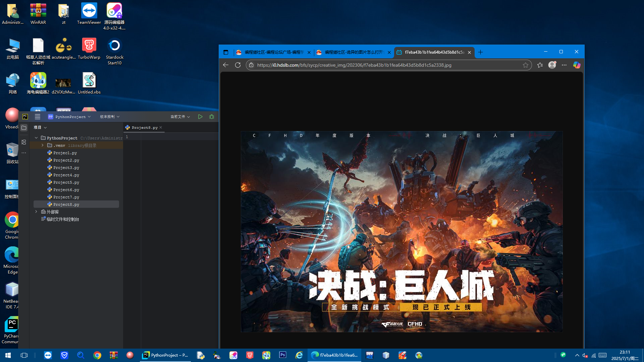Viewport: 644px width, 362px height.
Task: Open Photoshop from the taskbar
Action: coord(283,355)
